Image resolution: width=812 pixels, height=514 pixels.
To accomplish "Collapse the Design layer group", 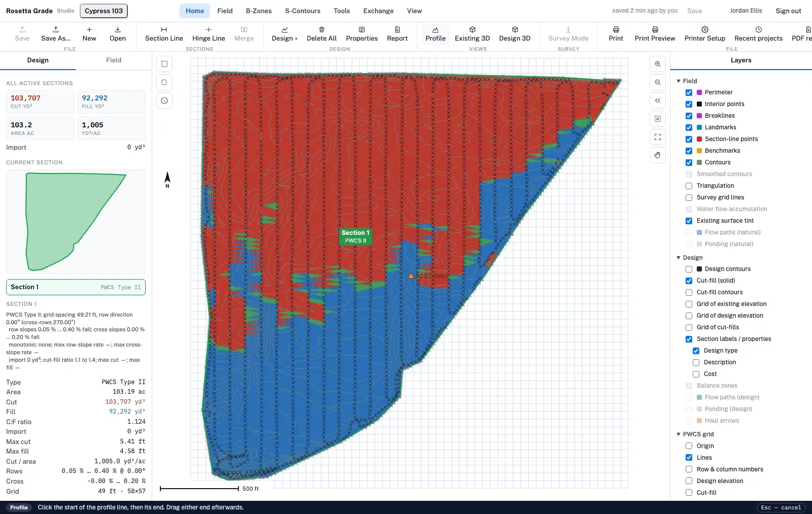I will tap(679, 257).
